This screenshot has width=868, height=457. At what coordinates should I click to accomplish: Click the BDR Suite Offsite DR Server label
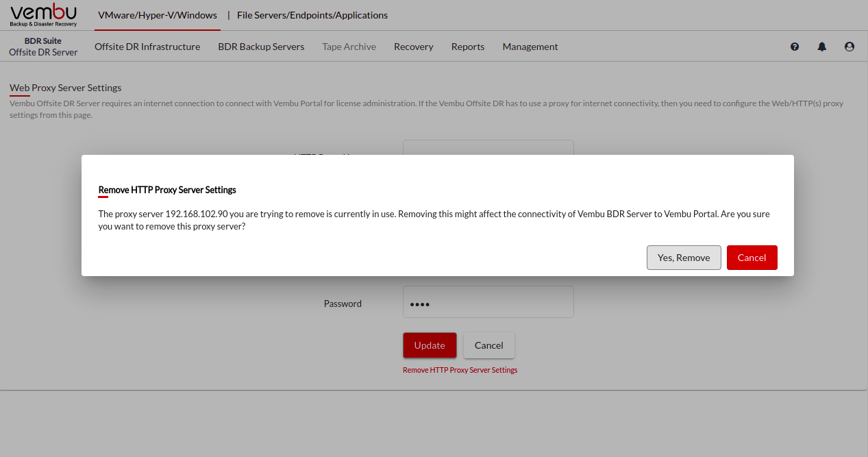point(43,47)
